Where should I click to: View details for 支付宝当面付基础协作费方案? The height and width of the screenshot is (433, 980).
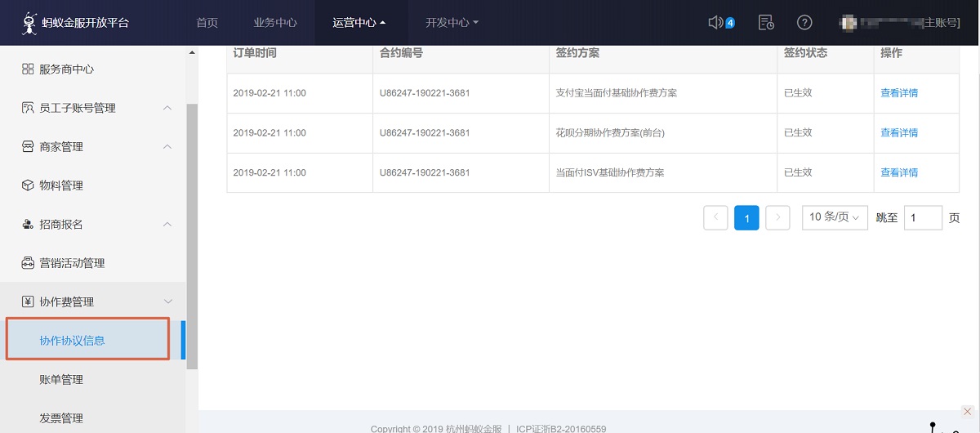(x=898, y=93)
